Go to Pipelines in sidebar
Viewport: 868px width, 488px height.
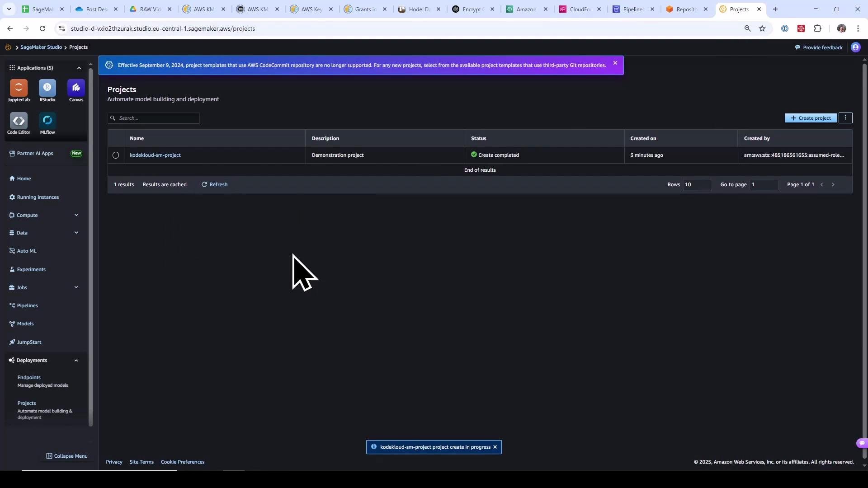tap(24, 305)
